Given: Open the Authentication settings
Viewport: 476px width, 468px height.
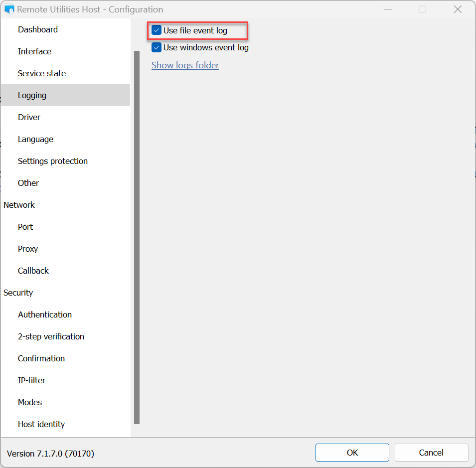Looking at the screenshot, I should 66,314.
